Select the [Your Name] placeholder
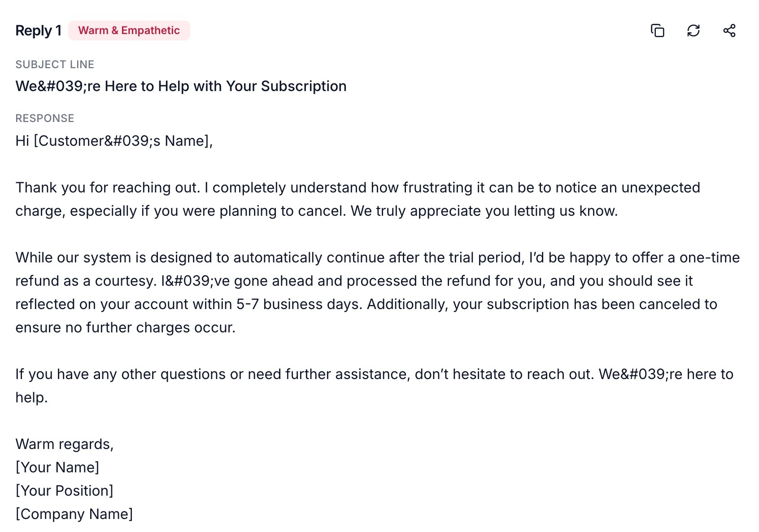The width and height of the screenshot is (759, 532). 58,467
